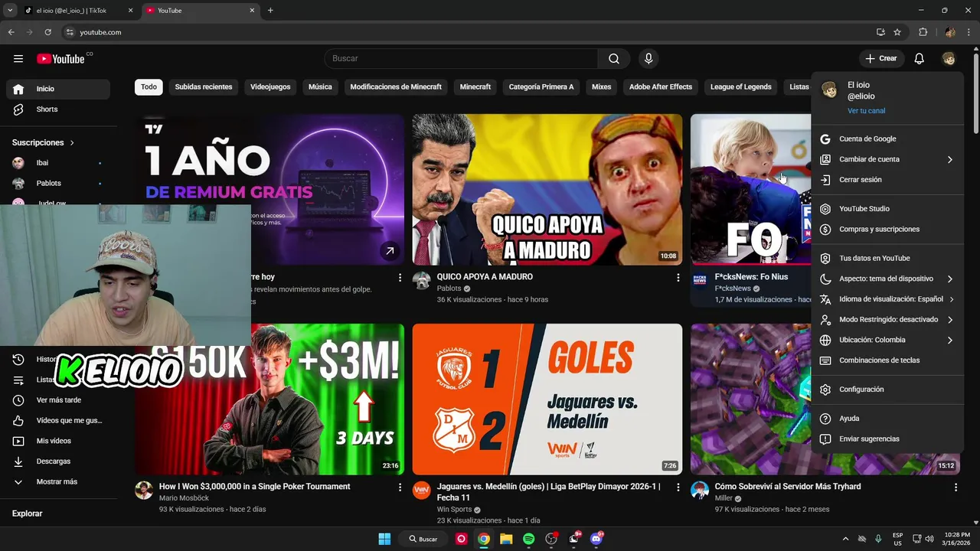This screenshot has width=980, height=551.
Task: Open Ibai subscription channel
Action: (x=58, y=163)
